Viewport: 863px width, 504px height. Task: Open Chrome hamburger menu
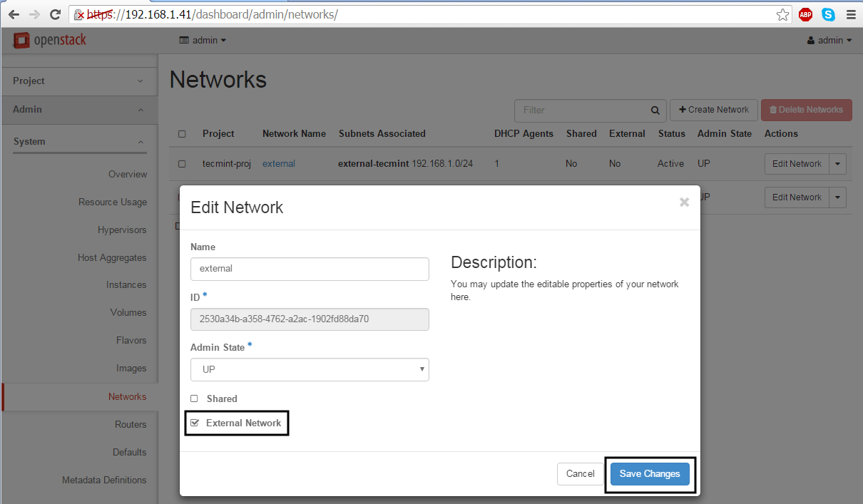pos(850,14)
